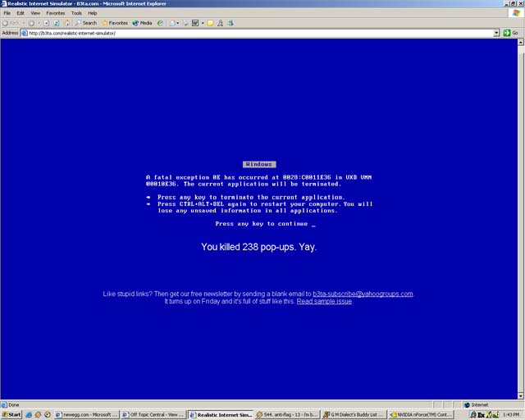Switch to NVIDIA nForce Control taskbar window

pyautogui.click(x=421, y=414)
